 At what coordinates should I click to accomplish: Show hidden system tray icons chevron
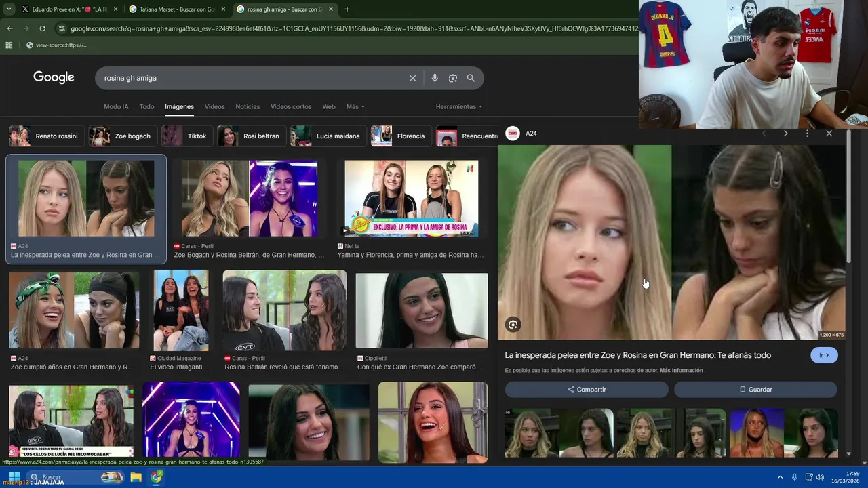click(x=780, y=477)
